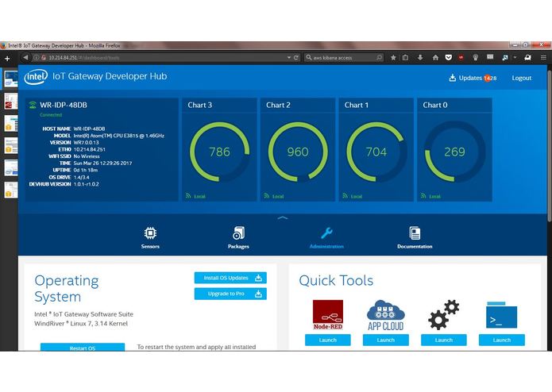The image size is (552, 392).
Task: Bookmark this page with star icon
Action: point(393,57)
